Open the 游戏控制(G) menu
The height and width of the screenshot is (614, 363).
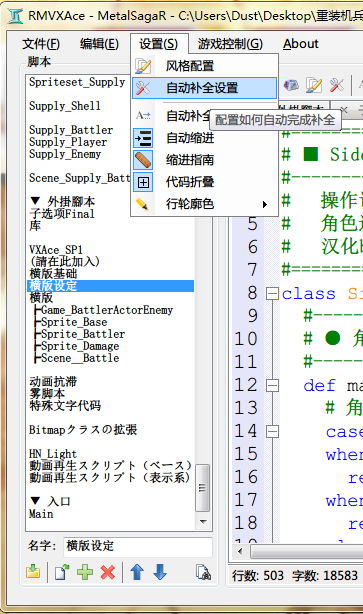pyautogui.click(x=230, y=44)
